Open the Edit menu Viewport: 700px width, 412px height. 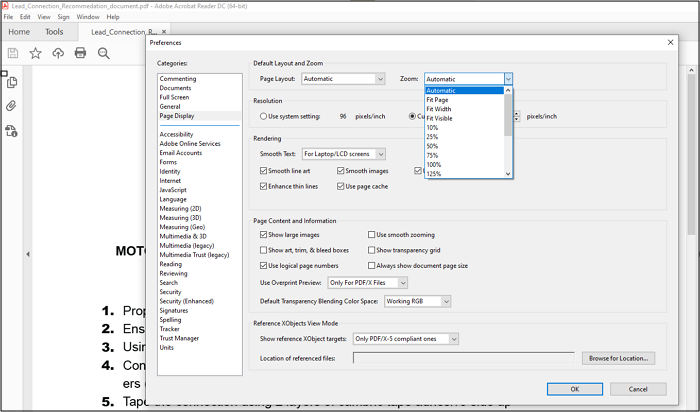click(25, 17)
